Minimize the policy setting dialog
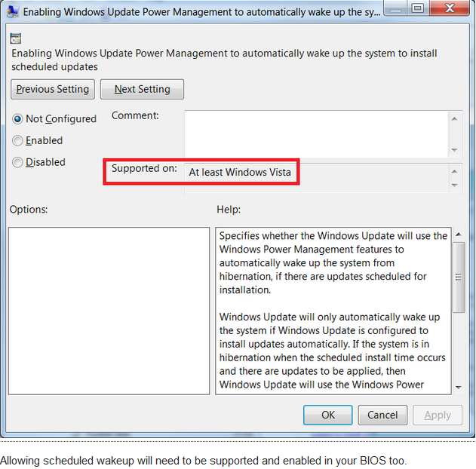 click(x=395, y=8)
